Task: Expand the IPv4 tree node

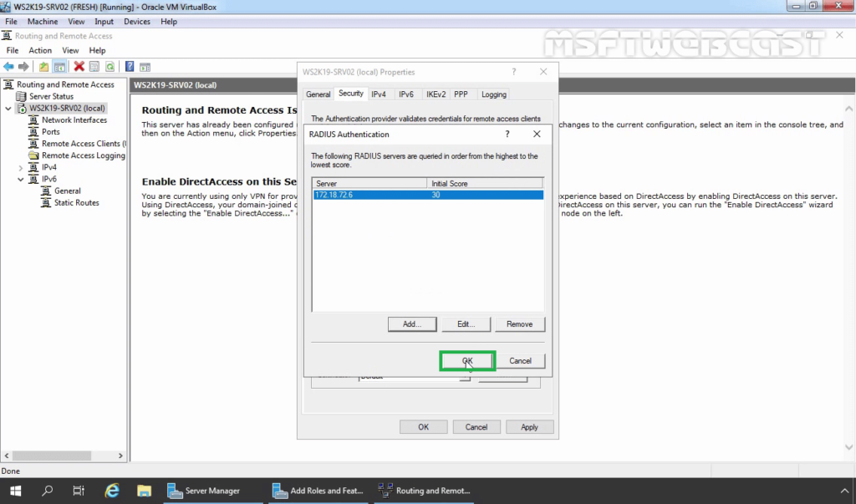Action: pos(21,168)
